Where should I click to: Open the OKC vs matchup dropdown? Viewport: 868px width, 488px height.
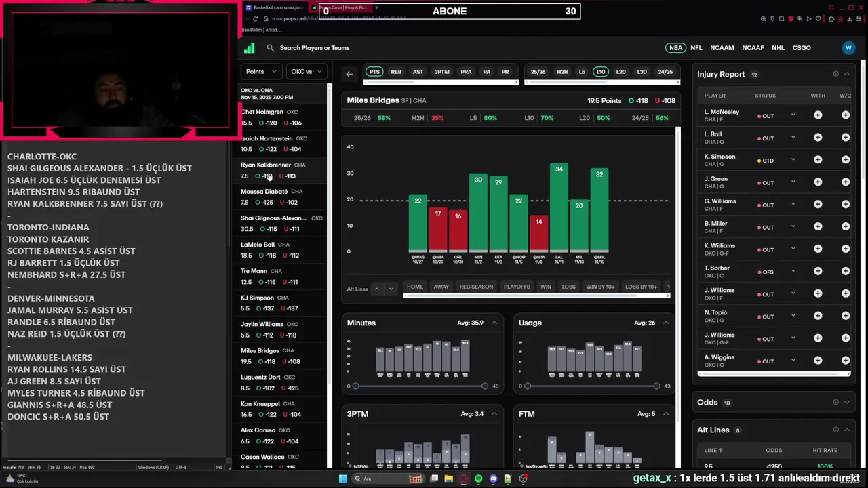[306, 71]
